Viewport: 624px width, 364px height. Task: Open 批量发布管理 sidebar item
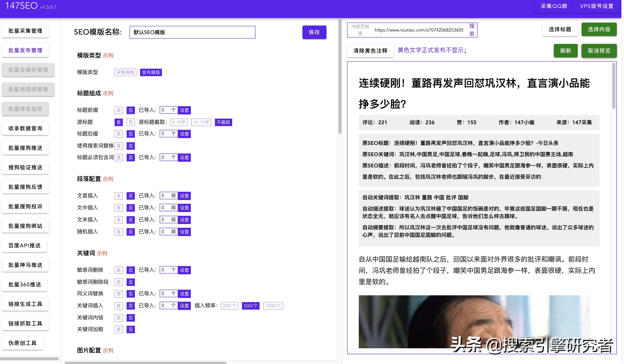pyautogui.click(x=25, y=50)
